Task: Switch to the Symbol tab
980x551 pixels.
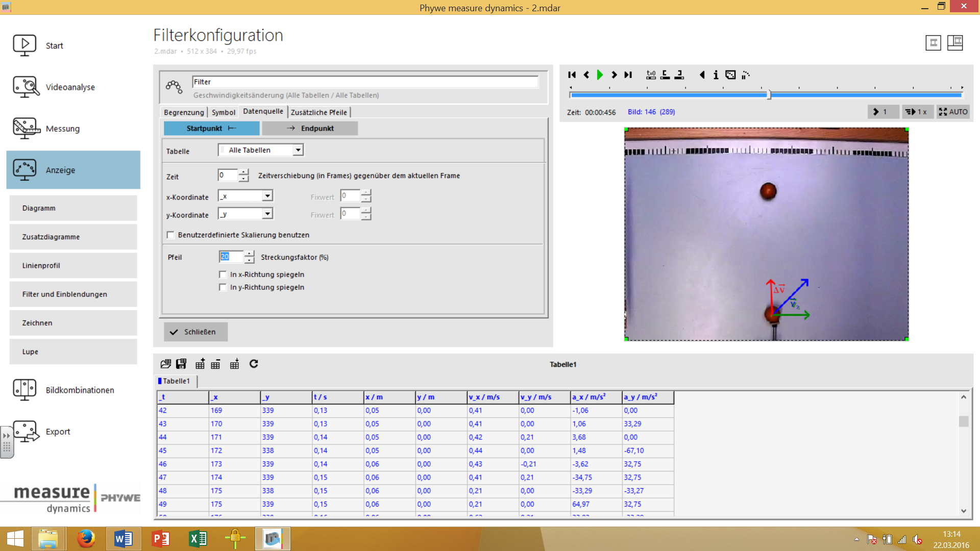Action: pos(224,112)
